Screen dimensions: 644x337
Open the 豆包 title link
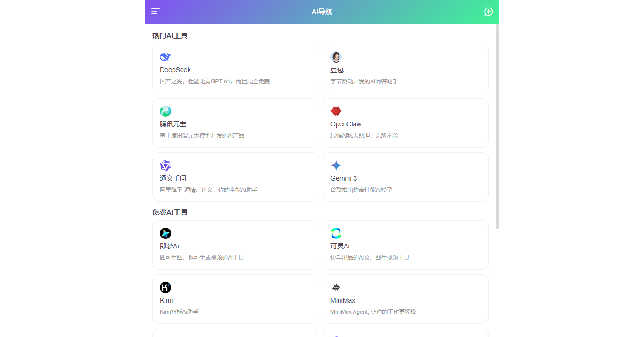[x=337, y=70]
